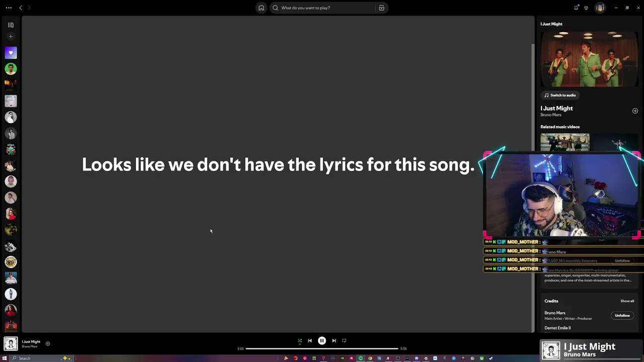
Task: Click the create playlist plus icon
Action: [11, 36]
